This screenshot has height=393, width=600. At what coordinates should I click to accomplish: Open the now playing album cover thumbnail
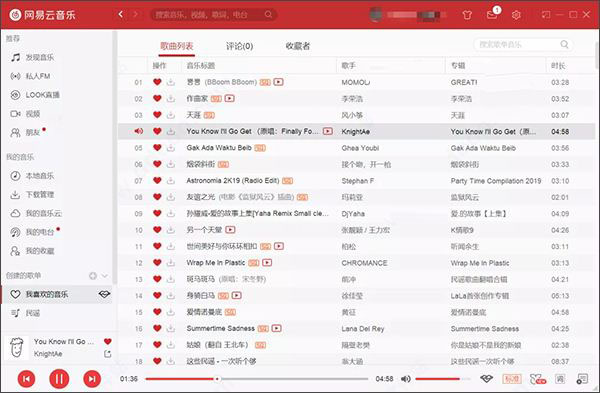16,348
